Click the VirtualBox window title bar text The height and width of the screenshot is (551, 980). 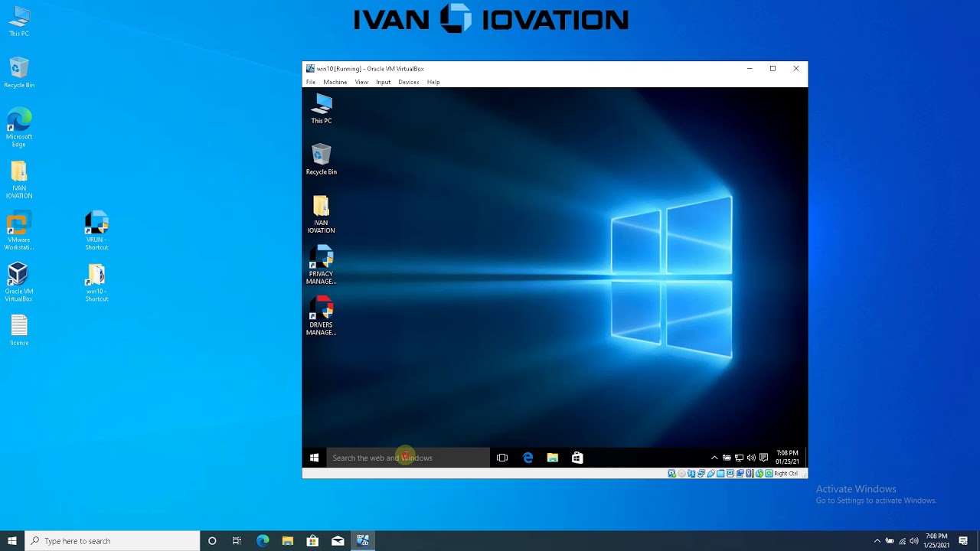pos(370,69)
